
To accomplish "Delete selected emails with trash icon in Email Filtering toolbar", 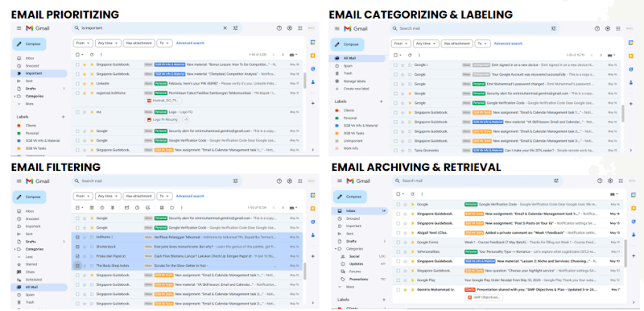I will [x=113, y=208].
